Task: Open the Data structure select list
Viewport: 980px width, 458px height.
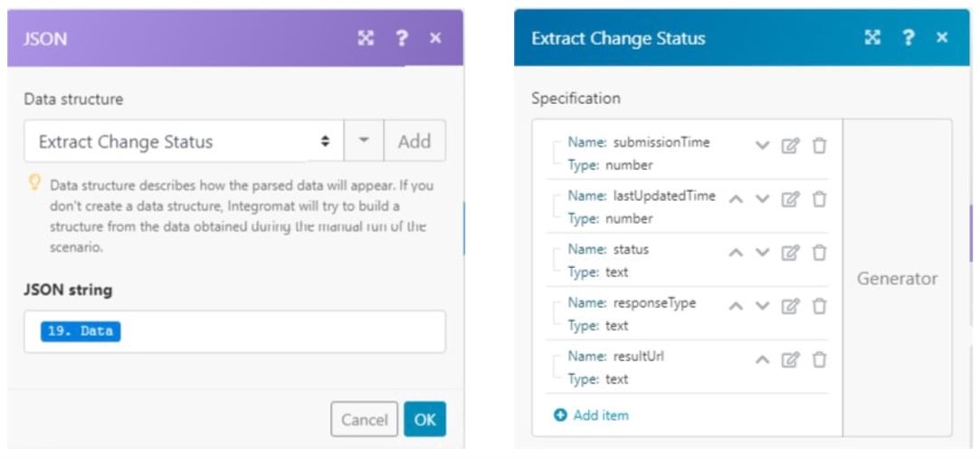Action: coord(184,141)
